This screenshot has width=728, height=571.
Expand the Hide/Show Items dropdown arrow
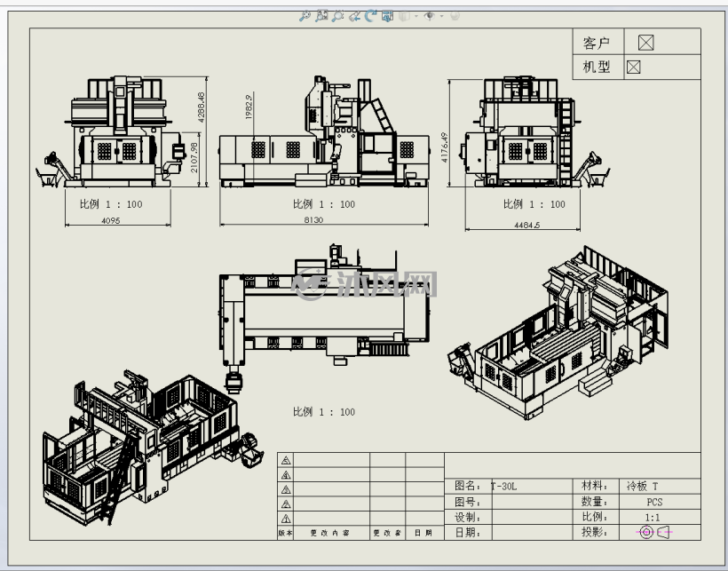[441, 16]
